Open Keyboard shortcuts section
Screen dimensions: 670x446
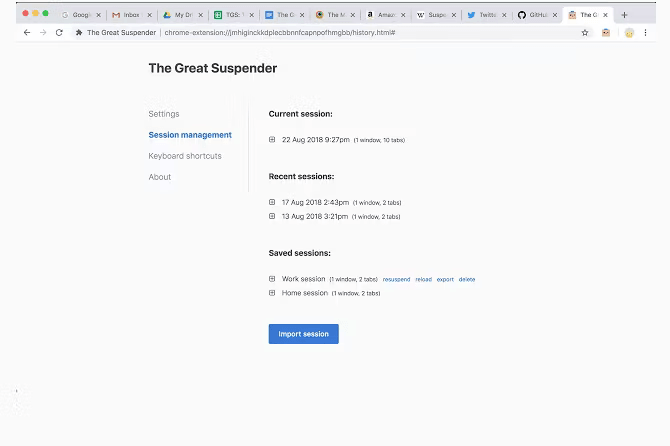coord(185,156)
